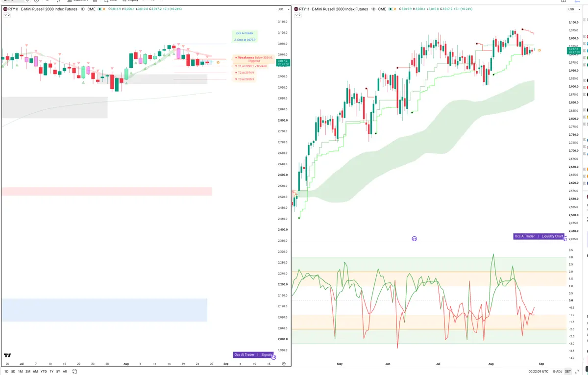Click current price tag 3,017.2 on right chart
The image size is (588, 375).
coord(573,51)
